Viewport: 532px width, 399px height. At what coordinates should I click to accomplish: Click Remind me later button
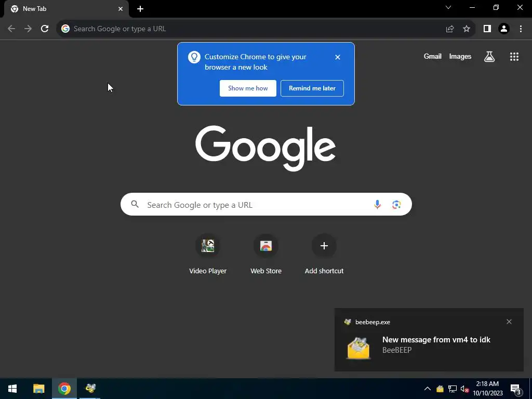tap(312, 88)
